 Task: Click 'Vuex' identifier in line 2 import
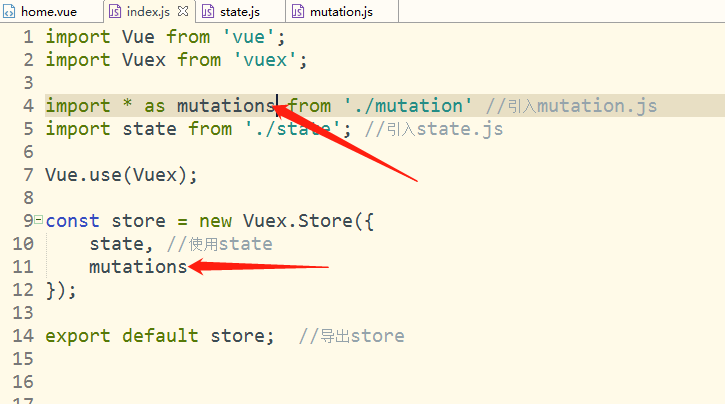pos(144,60)
